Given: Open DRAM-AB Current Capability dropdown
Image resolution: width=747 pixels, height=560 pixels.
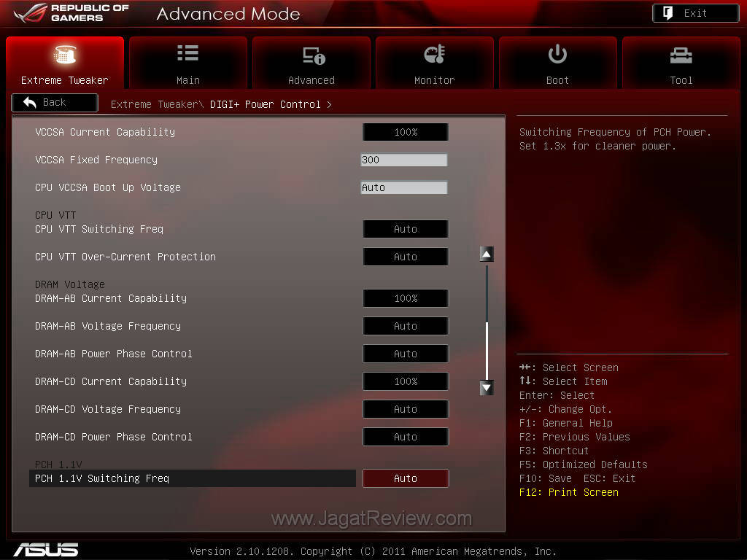Looking at the screenshot, I should pyautogui.click(x=405, y=298).
